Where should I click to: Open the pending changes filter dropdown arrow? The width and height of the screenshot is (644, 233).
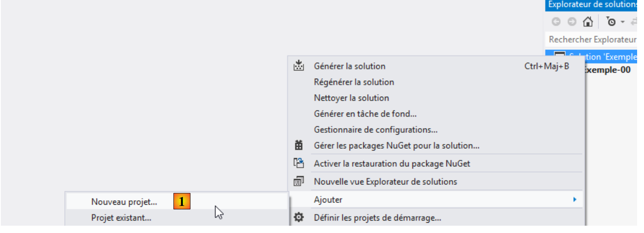point(622,22)
